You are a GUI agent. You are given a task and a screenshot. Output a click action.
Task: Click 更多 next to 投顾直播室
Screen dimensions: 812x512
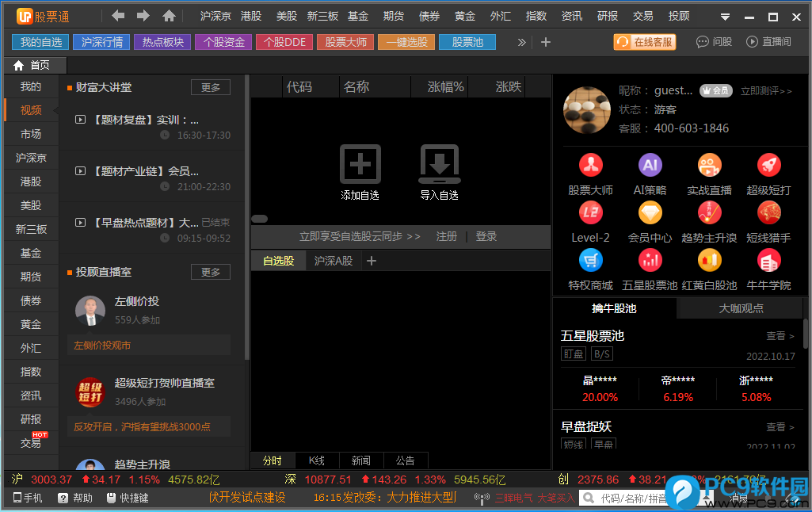(210, 272)
